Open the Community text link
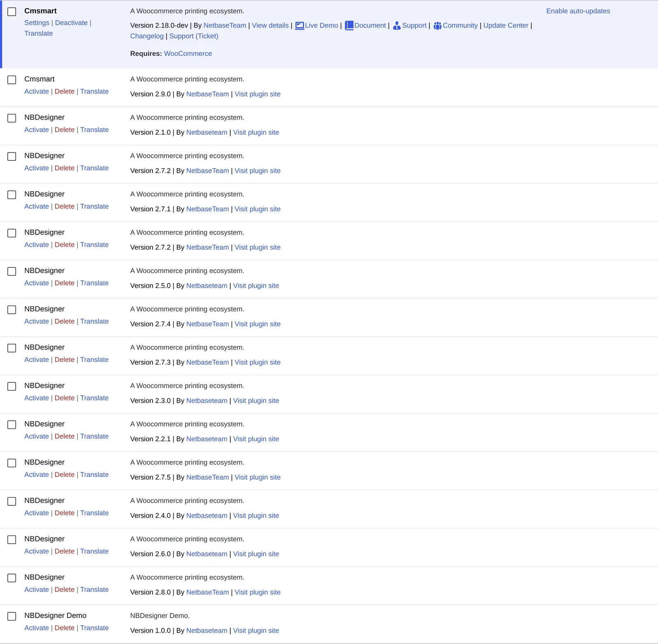658x644 pixels. (460, 25)
